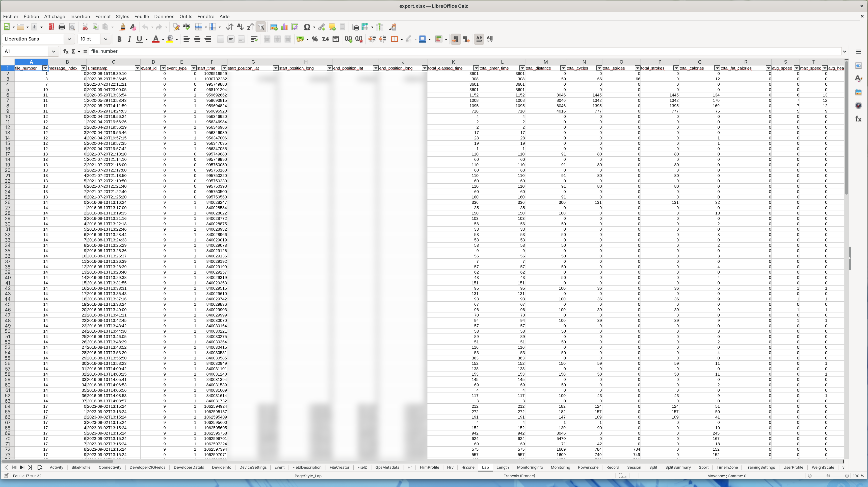Go to last sheet tab navigation arrow

pyautogui.click(x=30, y=468)
